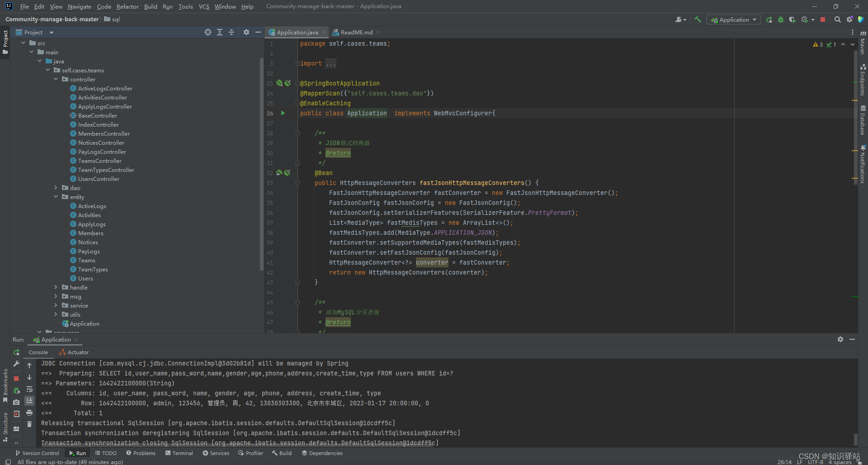This screenshot has width=868, height=465.
Task: Open IDE settings gear in top toolbar
Action: coord(849,19)
